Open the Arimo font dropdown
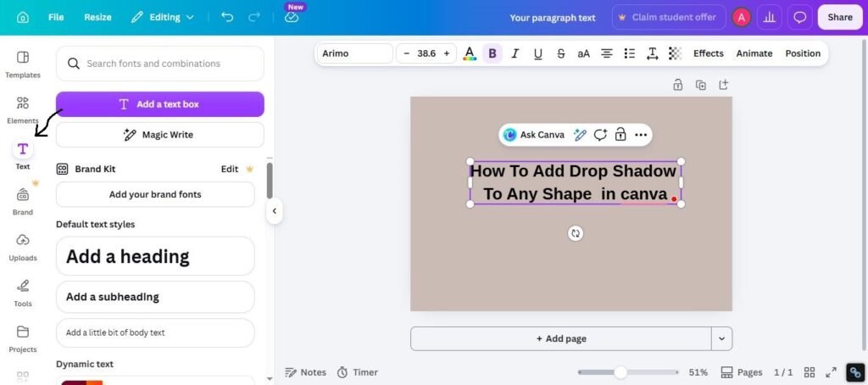Screen dimensions: 868x385 tap(355, 53)
